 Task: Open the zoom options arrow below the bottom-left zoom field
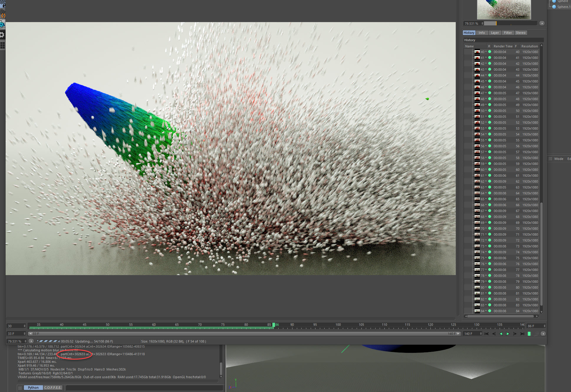click(x=31, y=341)
